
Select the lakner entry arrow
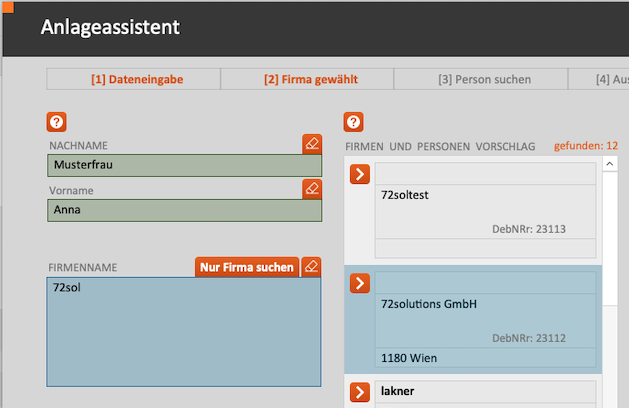coord(360,392)
